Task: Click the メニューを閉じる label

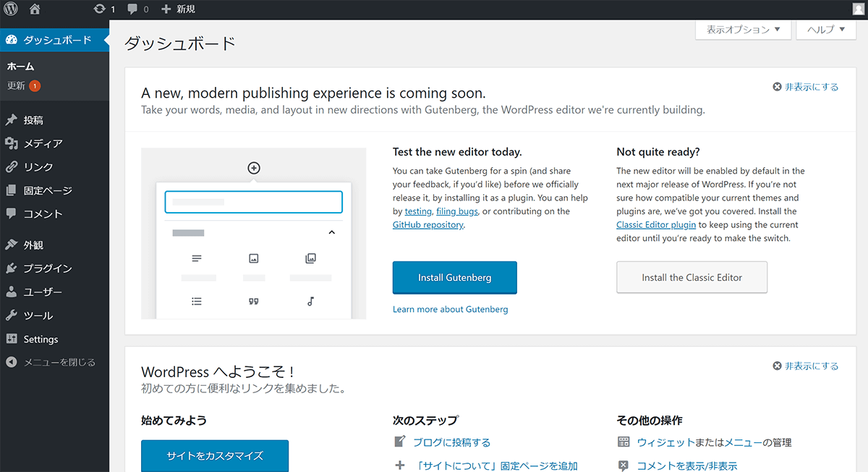Action: click(59, 362)
